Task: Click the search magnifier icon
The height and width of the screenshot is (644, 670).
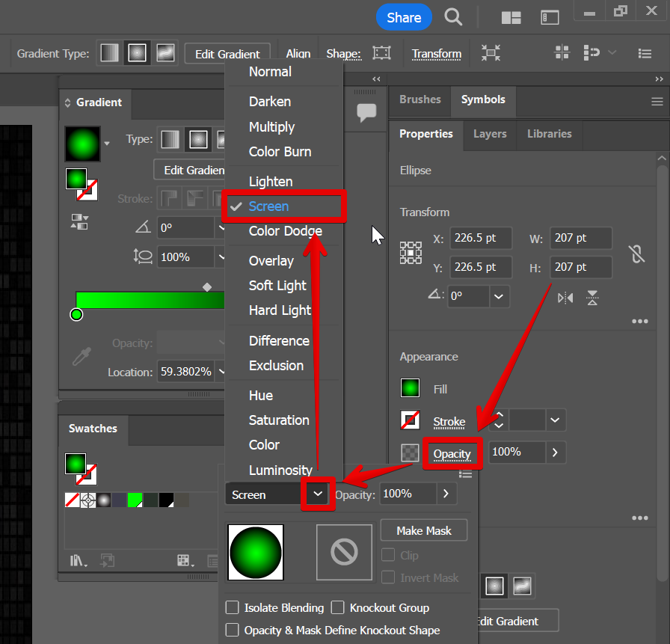Action: pyautogui.click(x=453, y=17)
